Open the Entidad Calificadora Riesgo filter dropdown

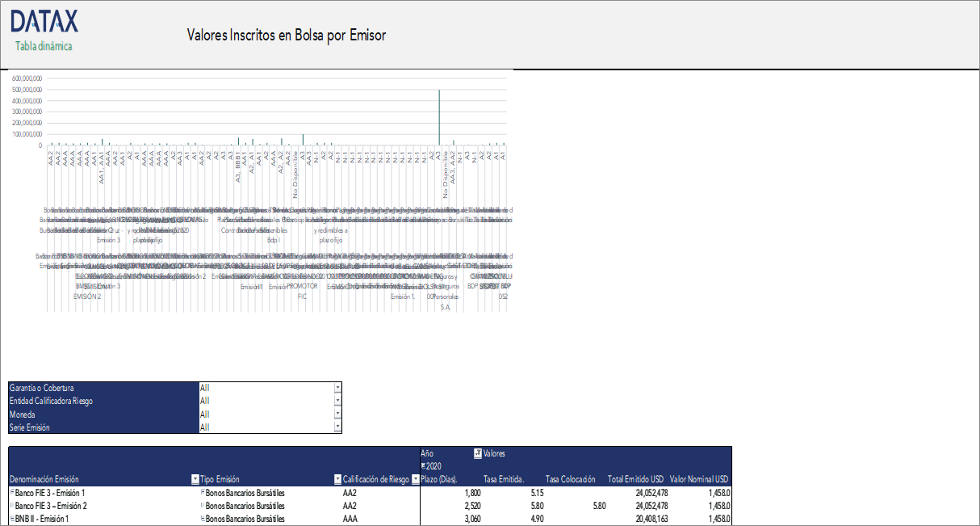coord(337,401)
